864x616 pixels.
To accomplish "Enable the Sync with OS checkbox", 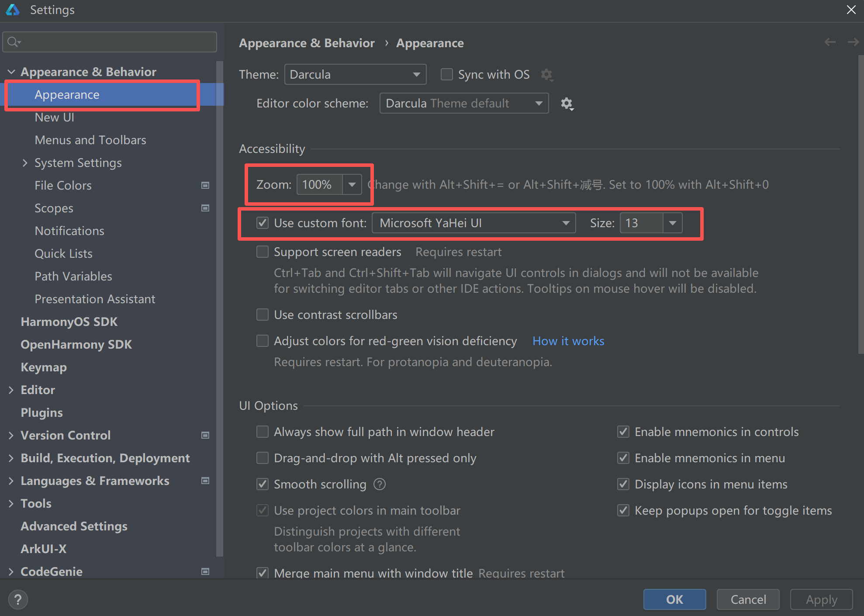I will [446, 75].
